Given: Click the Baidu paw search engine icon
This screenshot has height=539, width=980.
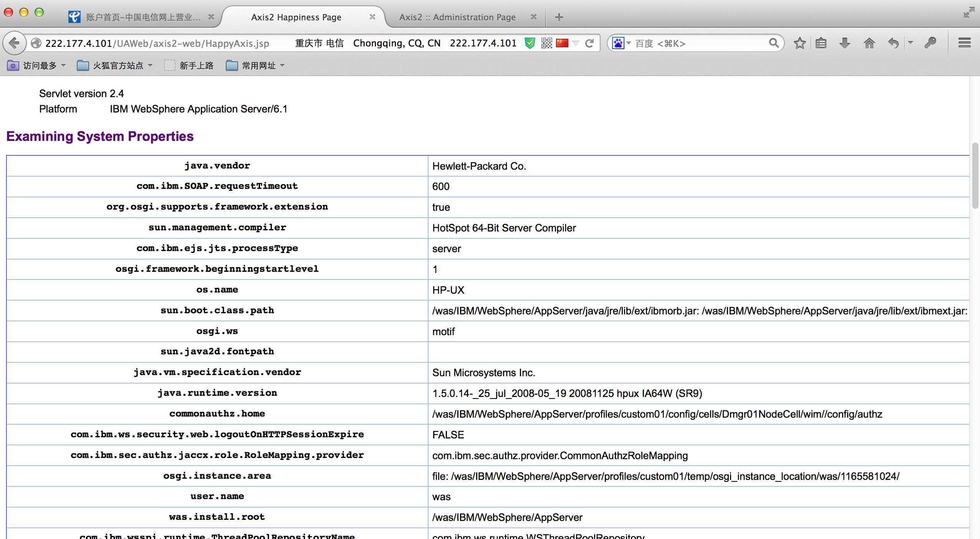Looking at the screenshot, I should (x=618, y=43).
